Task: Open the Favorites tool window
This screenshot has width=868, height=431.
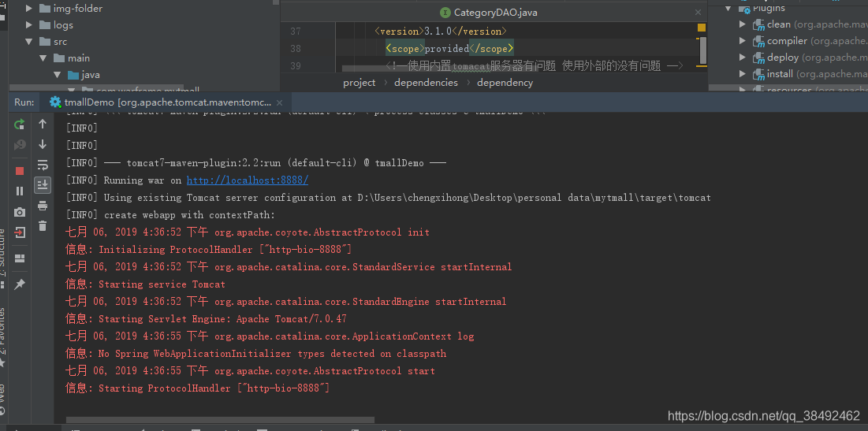Action: [3, 331]
